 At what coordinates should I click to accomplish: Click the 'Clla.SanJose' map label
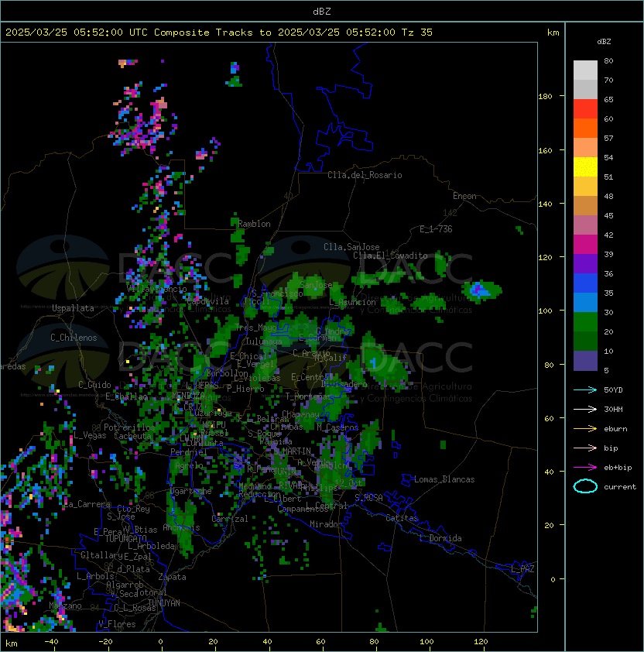tap(351, 247)
